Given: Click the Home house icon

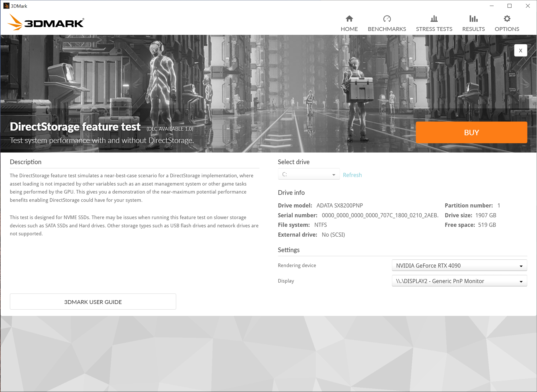Looking at the screenshot, I should click(349, 19).
